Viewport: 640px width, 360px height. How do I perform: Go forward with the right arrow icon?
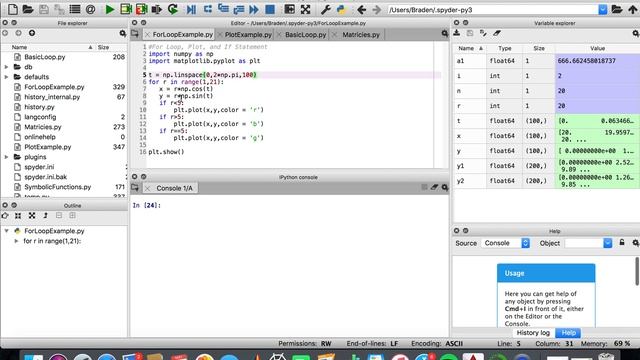pos(376,9)
